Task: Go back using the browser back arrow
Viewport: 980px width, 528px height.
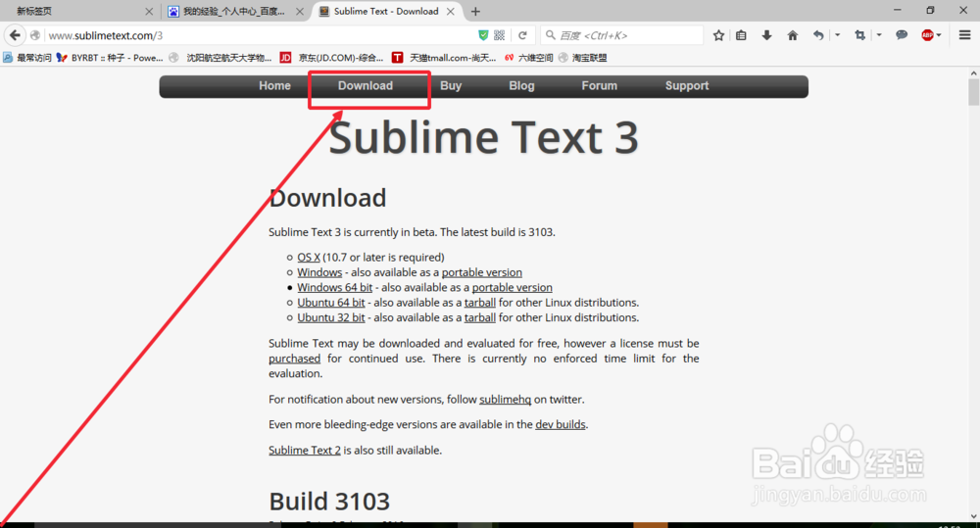Action: [x=15, y=35]
